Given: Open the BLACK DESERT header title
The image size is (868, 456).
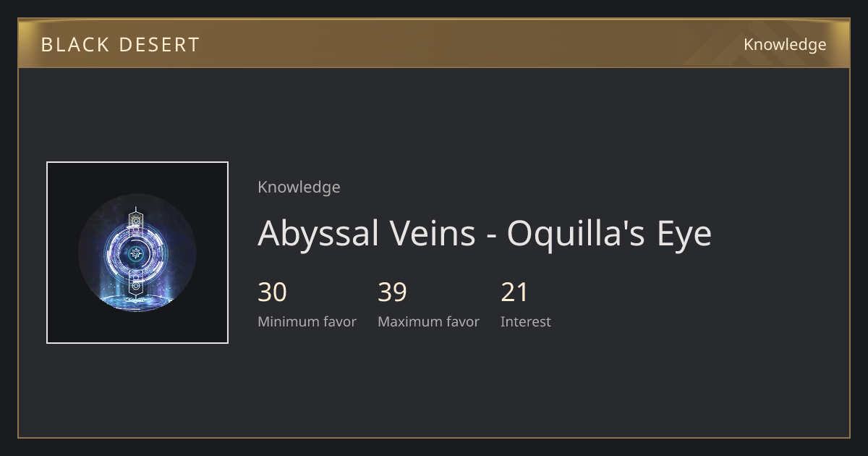Looking at the screenshot, I should pyautogui.click(x=120, y=45).
